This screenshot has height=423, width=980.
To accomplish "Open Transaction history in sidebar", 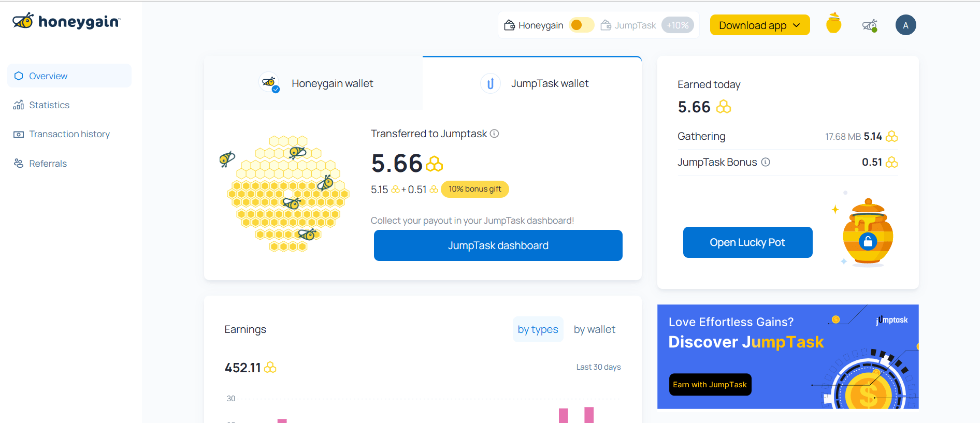I will pos(69,134).
